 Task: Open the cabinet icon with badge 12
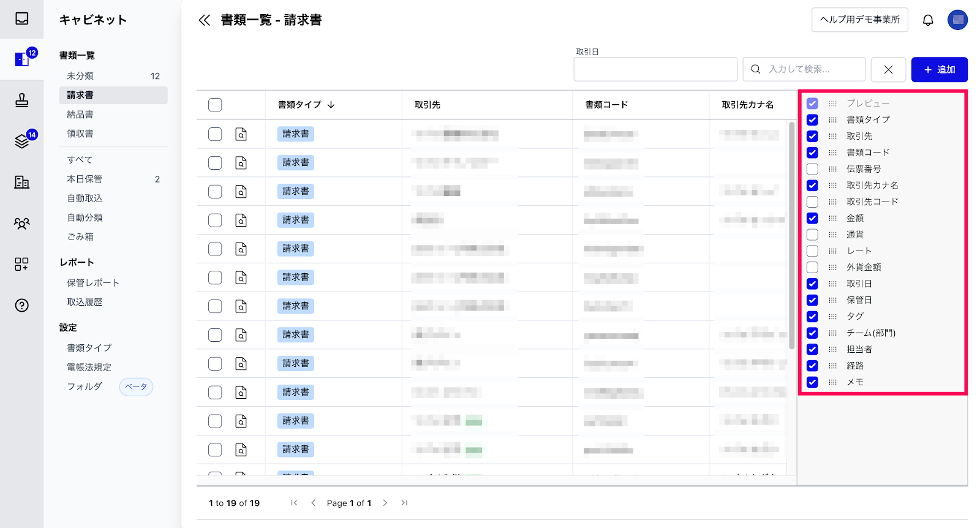coord(22,59)
